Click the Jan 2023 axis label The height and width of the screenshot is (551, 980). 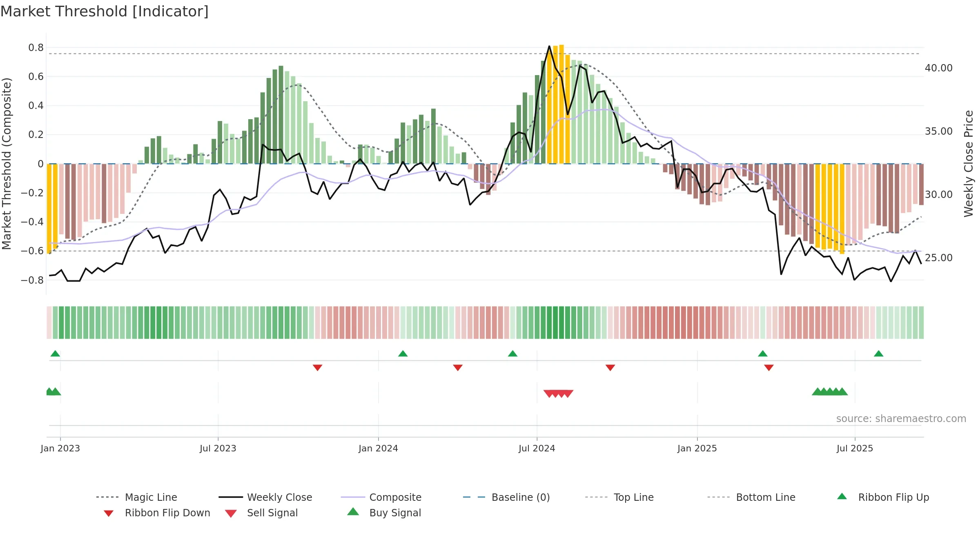tap(60, 448)
